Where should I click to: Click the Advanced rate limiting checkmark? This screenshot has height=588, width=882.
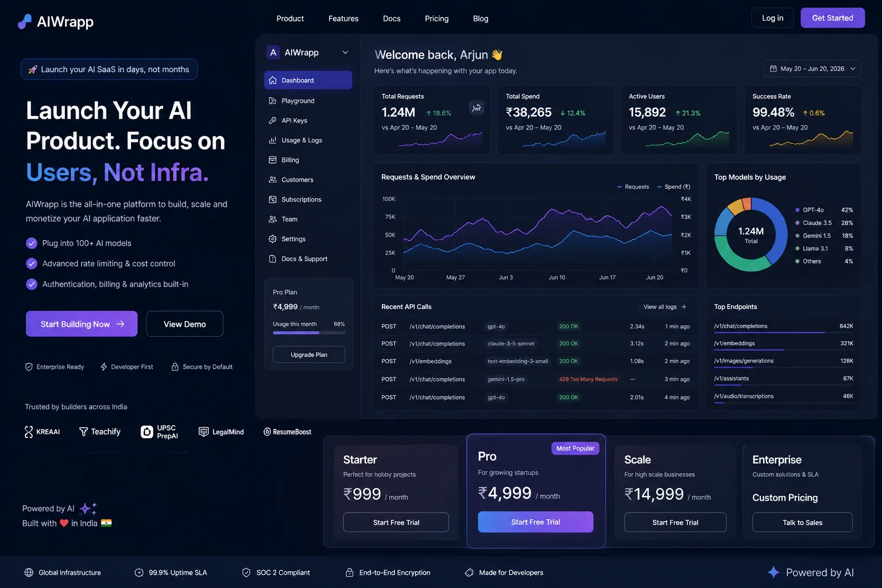click(32, 264)
